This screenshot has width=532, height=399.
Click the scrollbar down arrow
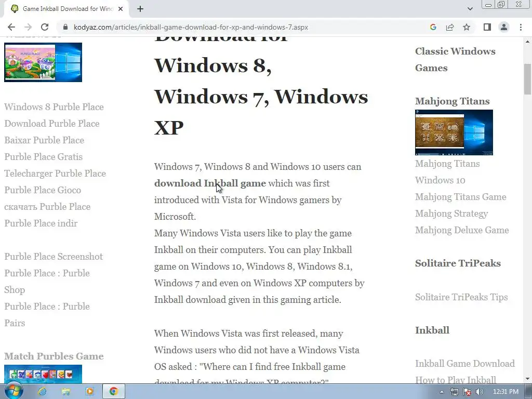click(x=527, y=379)
